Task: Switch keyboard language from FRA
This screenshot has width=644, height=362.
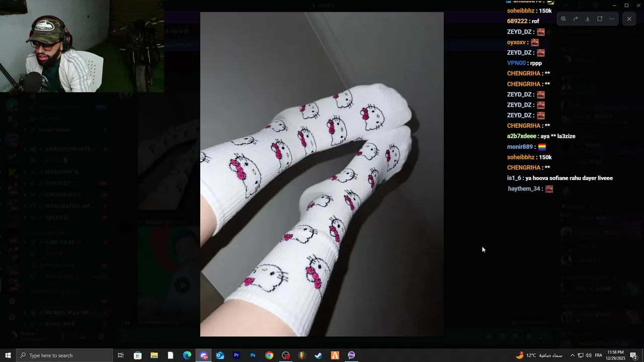Action: tap(599, 355)
